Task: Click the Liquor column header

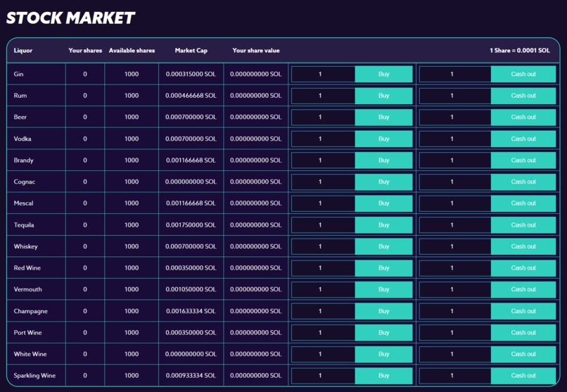Action: 23,51
